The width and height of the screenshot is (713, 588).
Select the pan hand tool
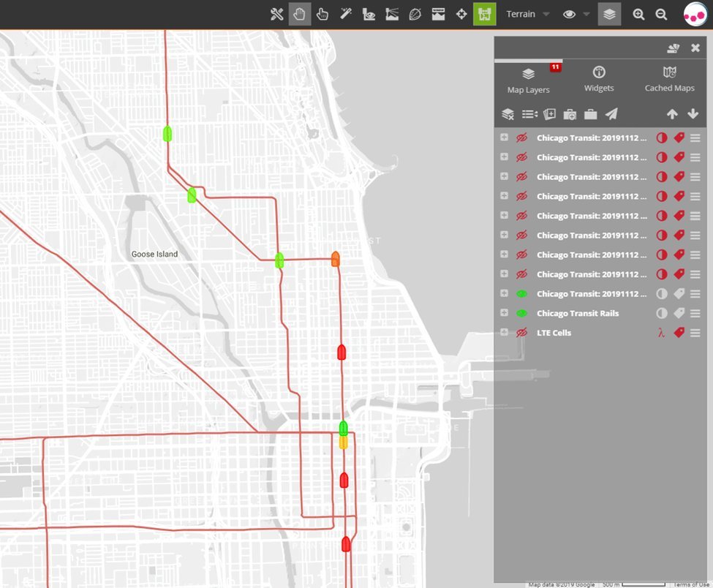300,14
